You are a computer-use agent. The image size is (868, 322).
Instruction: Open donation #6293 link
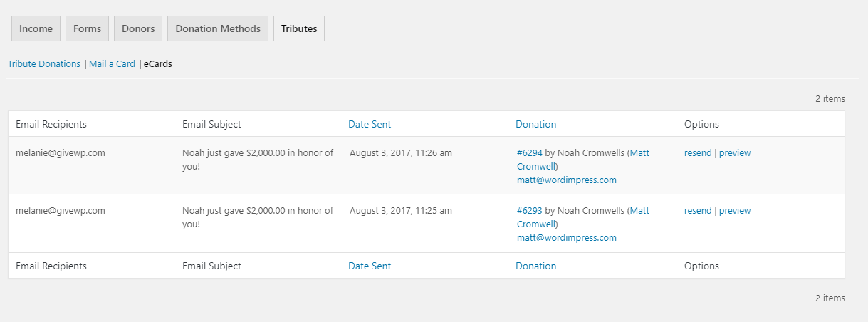(529, 211)
